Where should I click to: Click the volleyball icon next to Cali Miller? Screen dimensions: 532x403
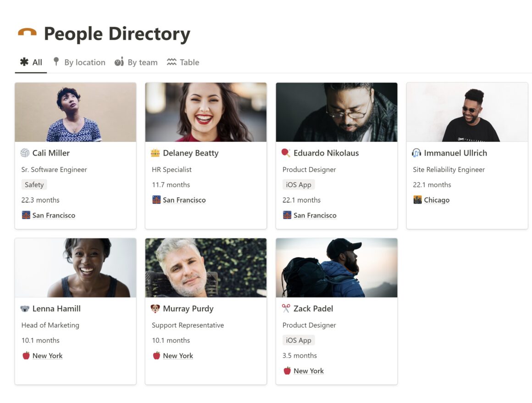coord(25,153)
